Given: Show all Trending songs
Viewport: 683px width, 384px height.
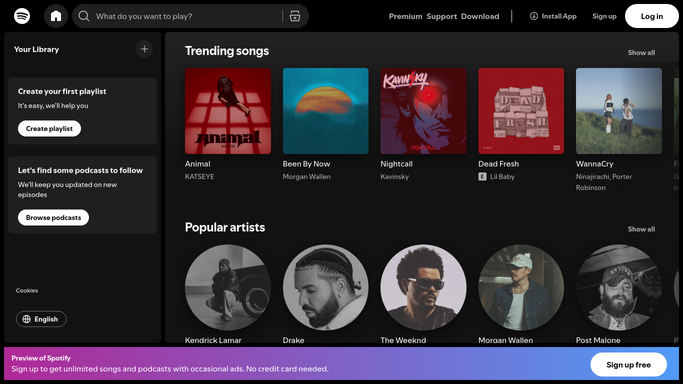Looking at the screenshot, I should coord(641,53).
